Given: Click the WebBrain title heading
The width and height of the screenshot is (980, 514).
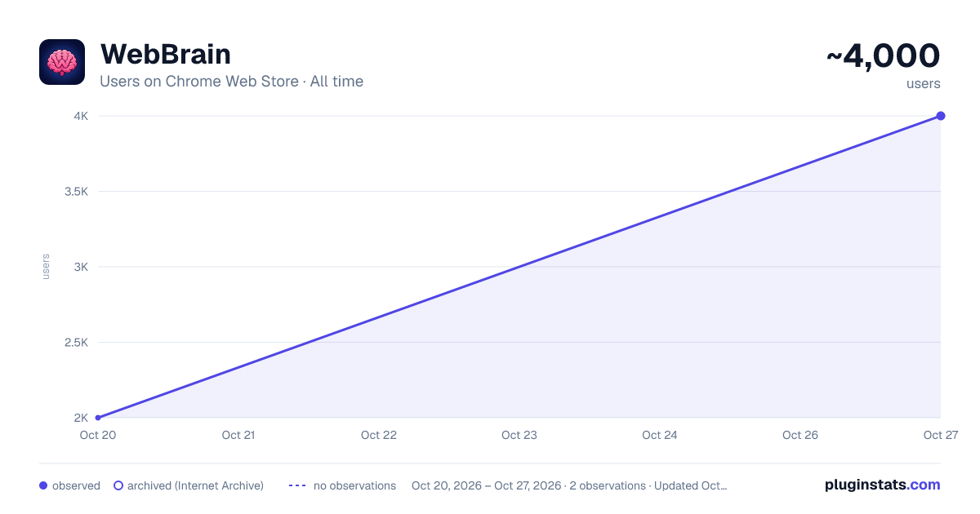Looking at the screenshot, I should coord(165,54).
